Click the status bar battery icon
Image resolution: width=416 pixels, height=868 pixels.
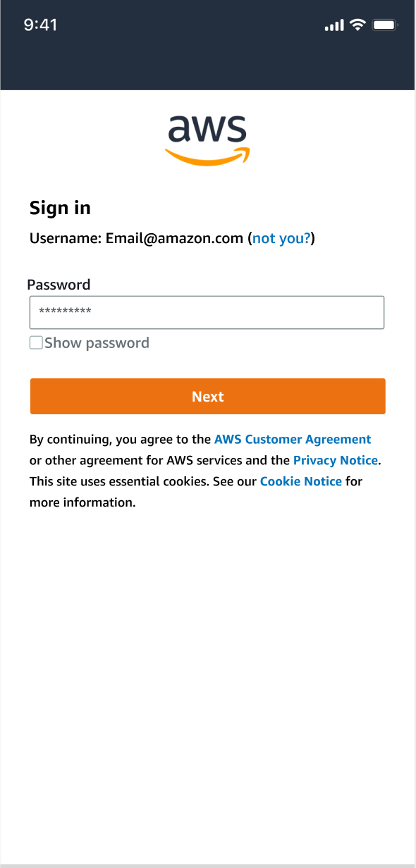(384, 25)
